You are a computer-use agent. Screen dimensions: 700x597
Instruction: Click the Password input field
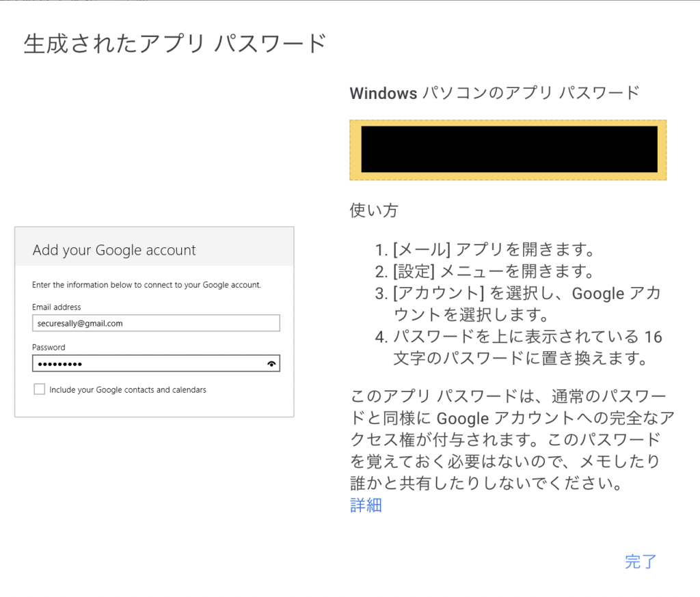click(x=156, y=363)
